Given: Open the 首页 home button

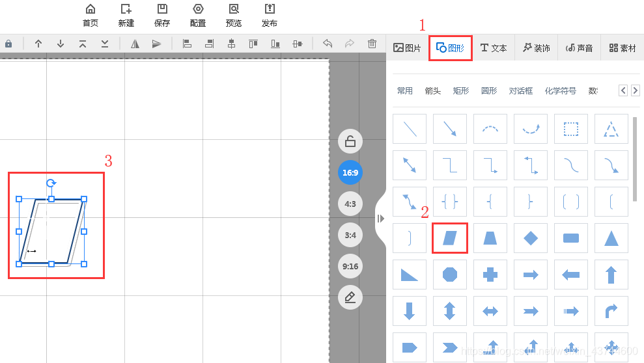Looking at the screenshot, I should coord(91,16).
